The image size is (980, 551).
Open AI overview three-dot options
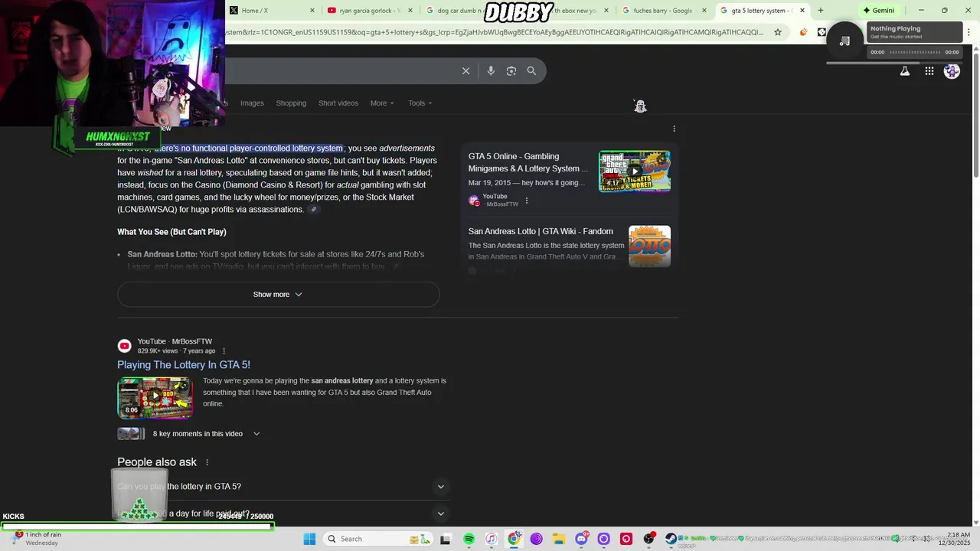(674, 129)
